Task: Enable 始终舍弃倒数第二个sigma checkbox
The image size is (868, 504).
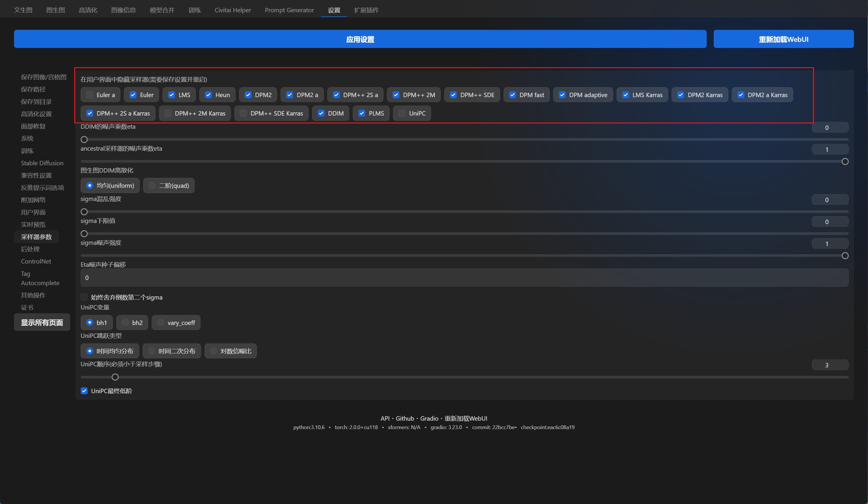Action: 84,297
